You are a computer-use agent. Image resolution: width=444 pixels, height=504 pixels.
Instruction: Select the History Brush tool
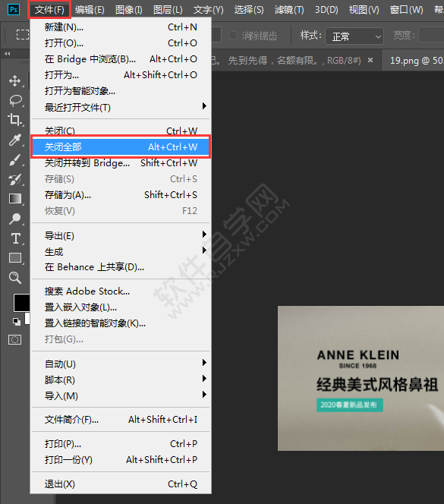click(15, 179)
